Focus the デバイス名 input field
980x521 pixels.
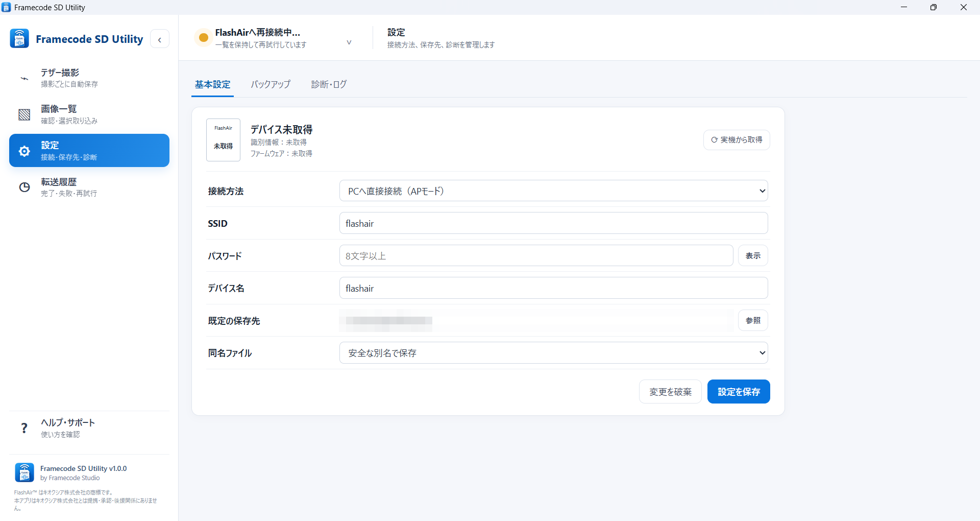[554, 288]
